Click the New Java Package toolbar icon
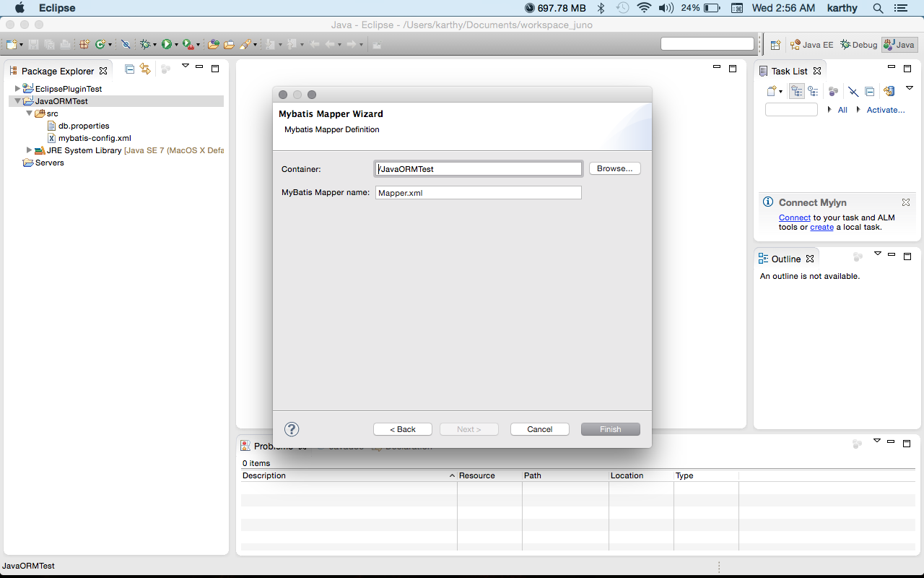Viewport: 924px width, 578px height. (84, 44)
